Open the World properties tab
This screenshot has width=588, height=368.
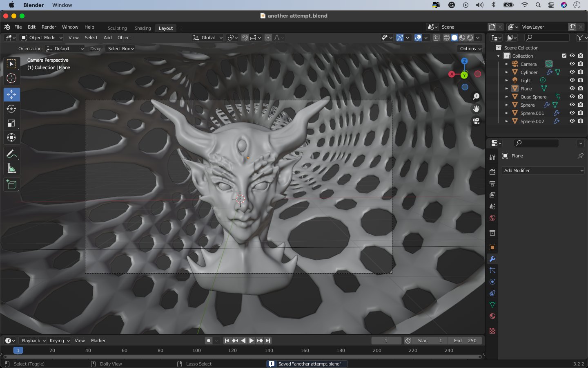pos(492,218)
